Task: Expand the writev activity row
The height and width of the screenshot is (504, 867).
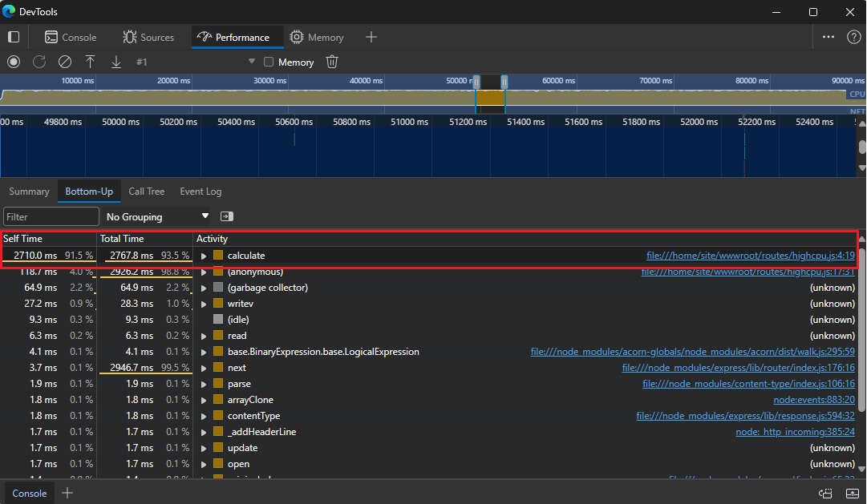Action: pyautogui.click(x=204, y=304)
